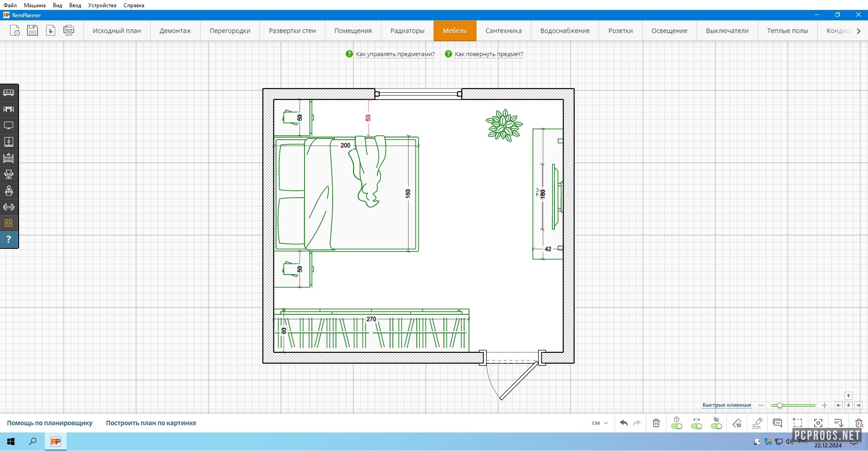Open the question mark help in sidebar

[9, 239]
